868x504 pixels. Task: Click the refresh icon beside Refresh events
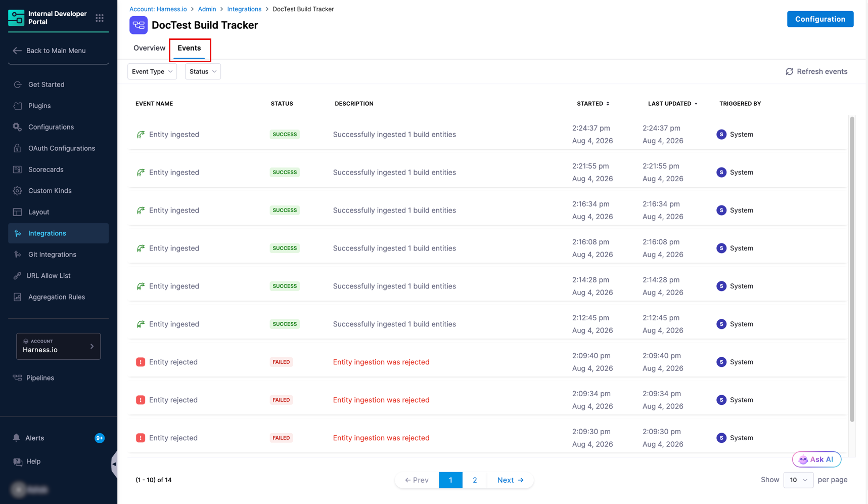click(789, 71)
